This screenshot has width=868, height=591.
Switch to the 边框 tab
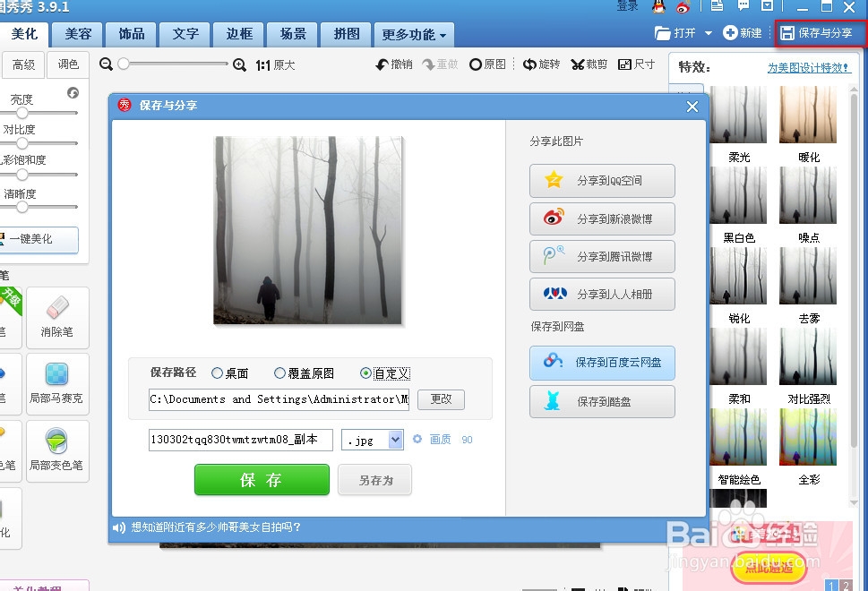tap(239, 34)
